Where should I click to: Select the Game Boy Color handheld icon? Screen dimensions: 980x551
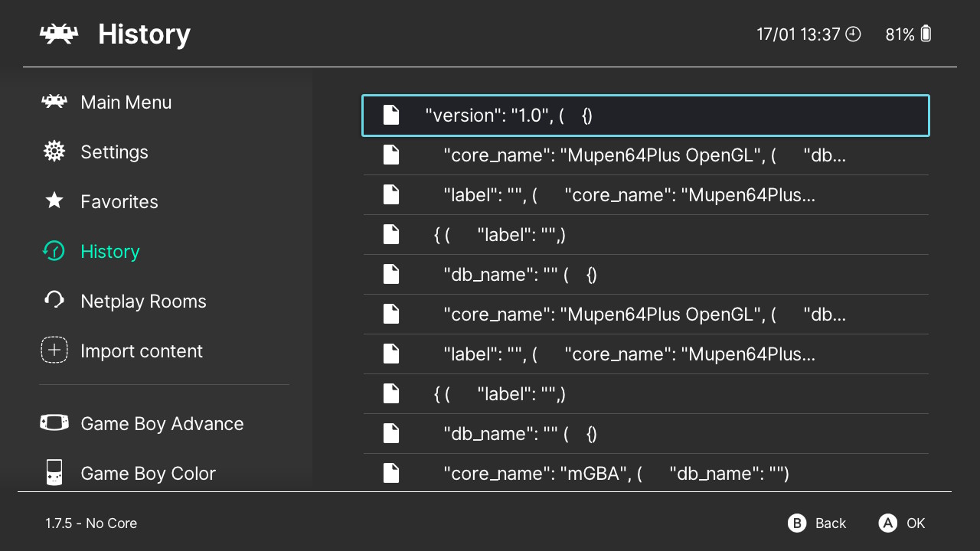[54, 472]
